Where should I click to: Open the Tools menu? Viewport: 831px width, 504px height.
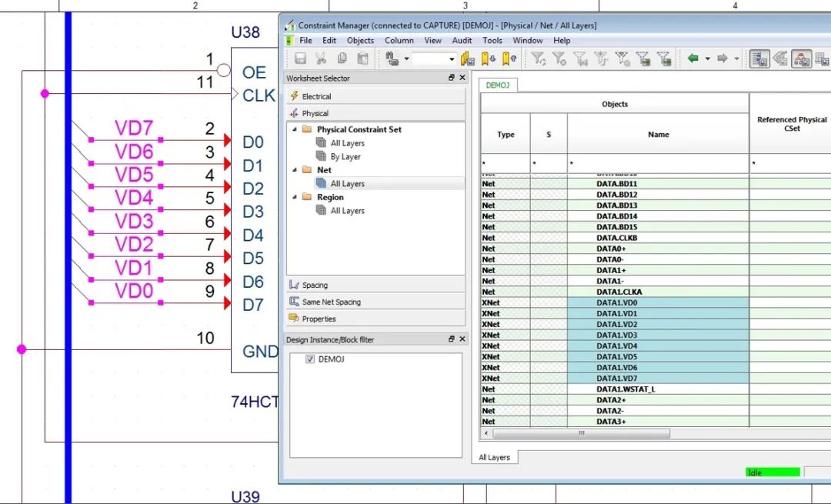tap(492, 40)
